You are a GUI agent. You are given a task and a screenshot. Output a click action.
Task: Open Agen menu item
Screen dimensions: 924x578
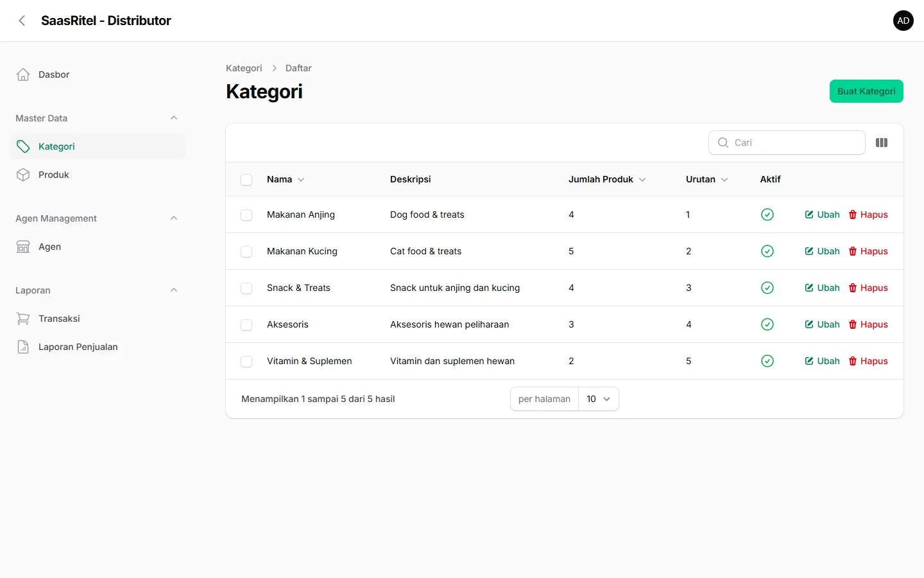point(98,247)
